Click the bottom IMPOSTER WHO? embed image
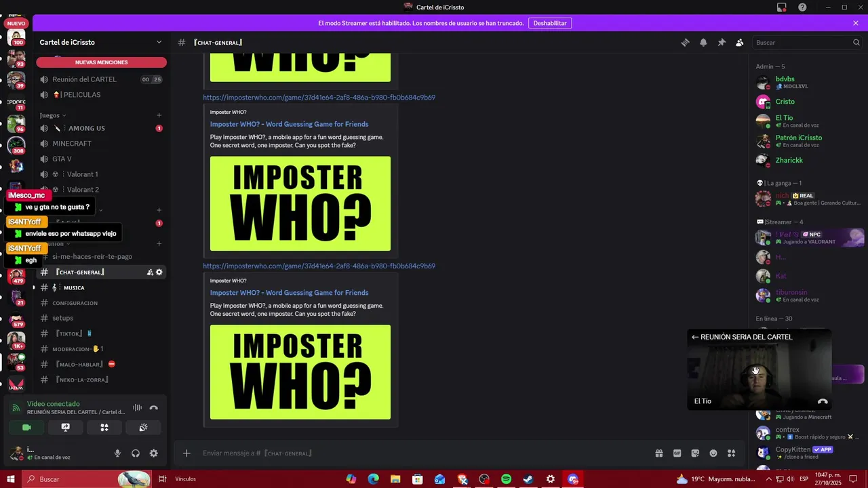 (300, 372)
